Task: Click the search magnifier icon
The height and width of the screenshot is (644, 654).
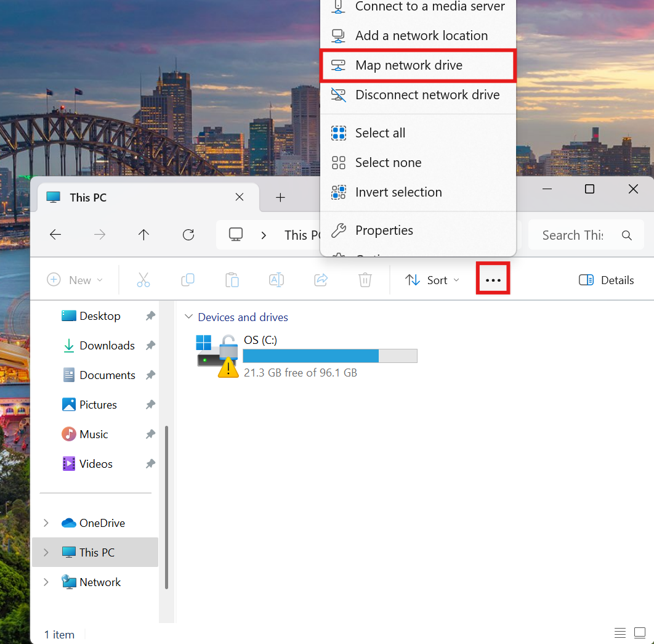Action: click(x=626, y=235)
